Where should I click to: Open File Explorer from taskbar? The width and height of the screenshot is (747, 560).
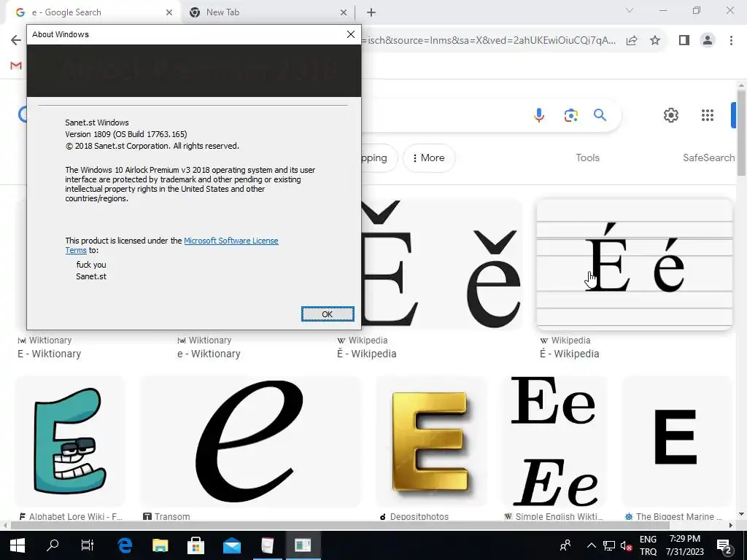160,545
